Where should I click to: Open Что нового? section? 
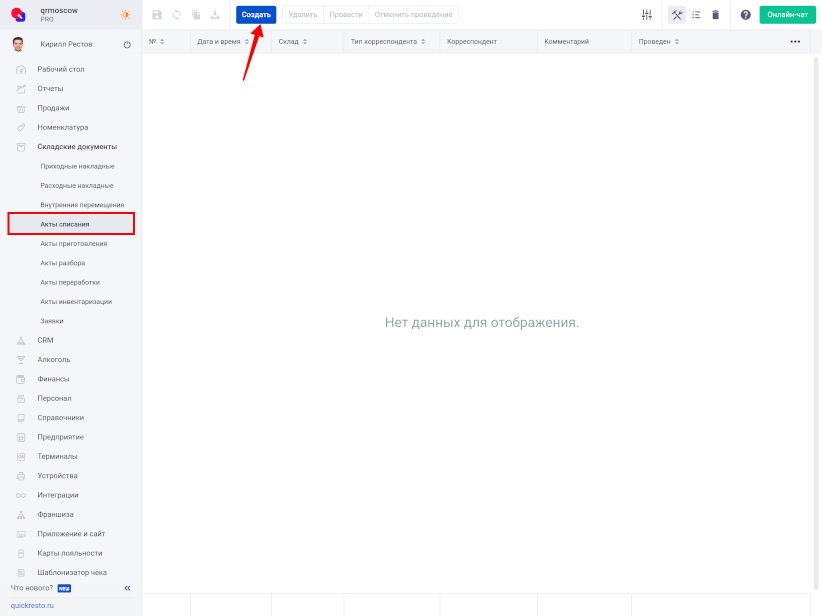32,588
